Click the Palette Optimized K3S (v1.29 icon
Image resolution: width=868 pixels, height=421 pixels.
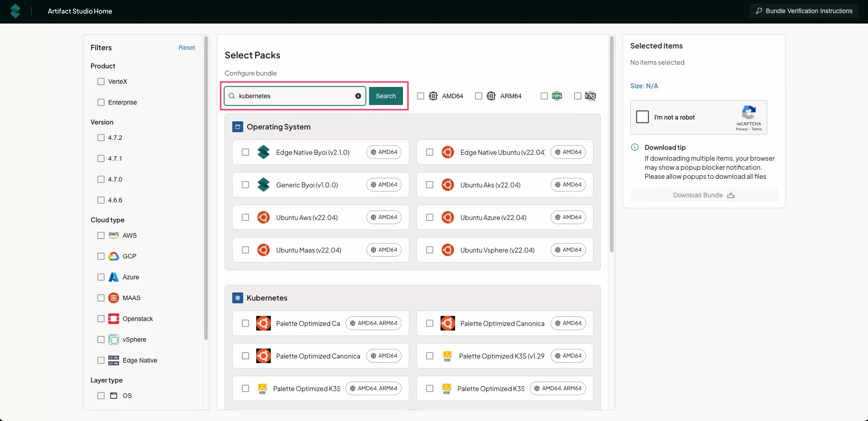point(447,356)
